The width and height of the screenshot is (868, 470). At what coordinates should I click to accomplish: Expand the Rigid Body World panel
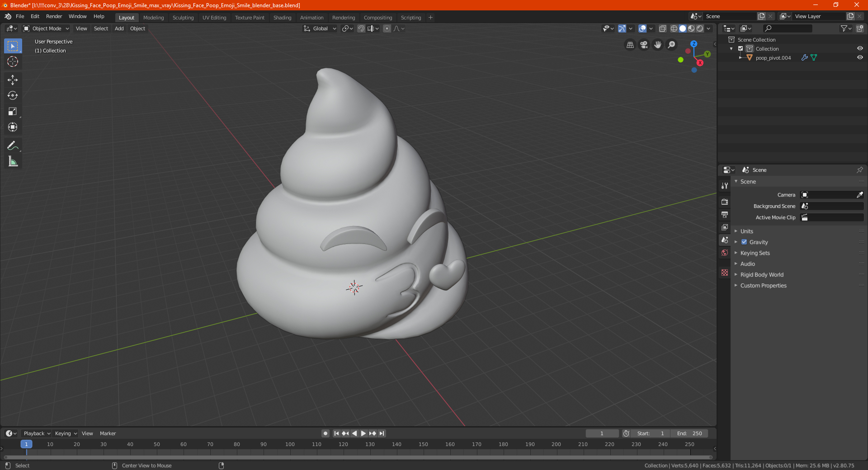[x=762, y=275]
